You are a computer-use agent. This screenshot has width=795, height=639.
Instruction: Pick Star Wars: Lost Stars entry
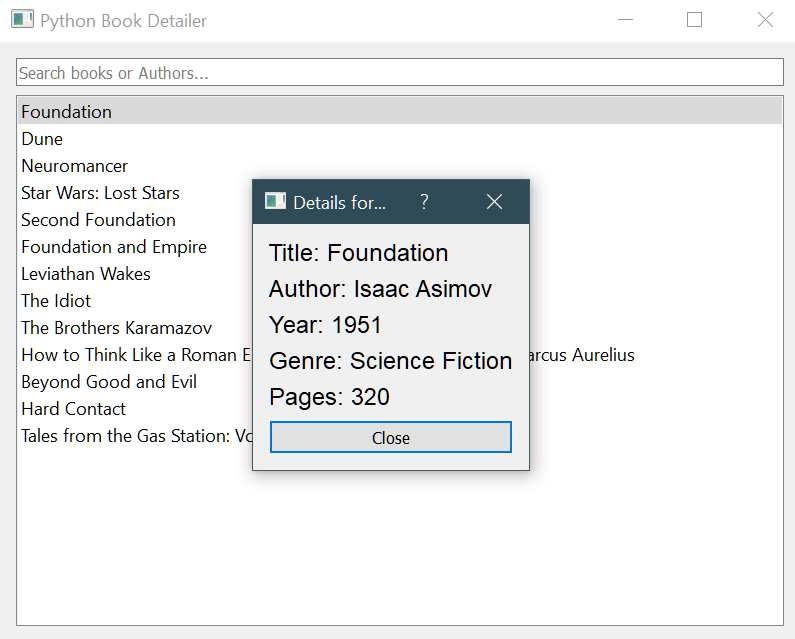pyautogui.click(x=100, y=193)
